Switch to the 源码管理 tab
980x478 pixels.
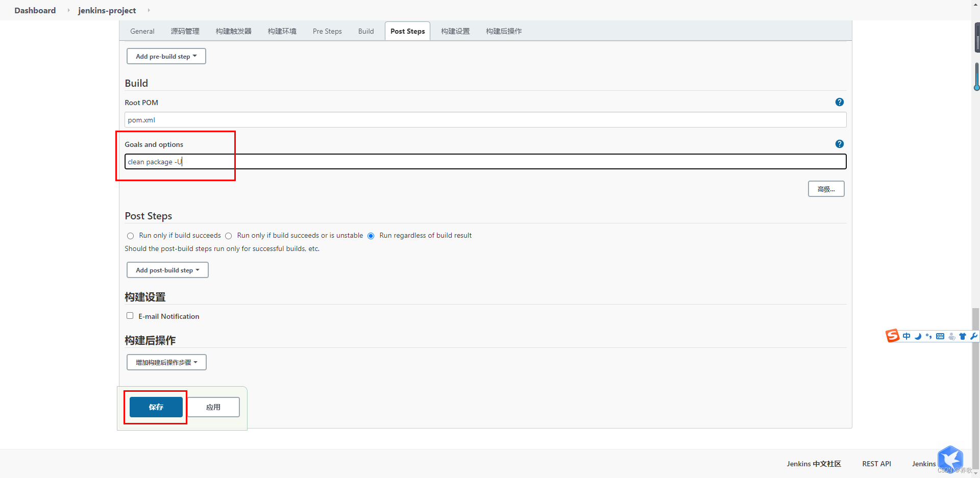tap(185, 31)
